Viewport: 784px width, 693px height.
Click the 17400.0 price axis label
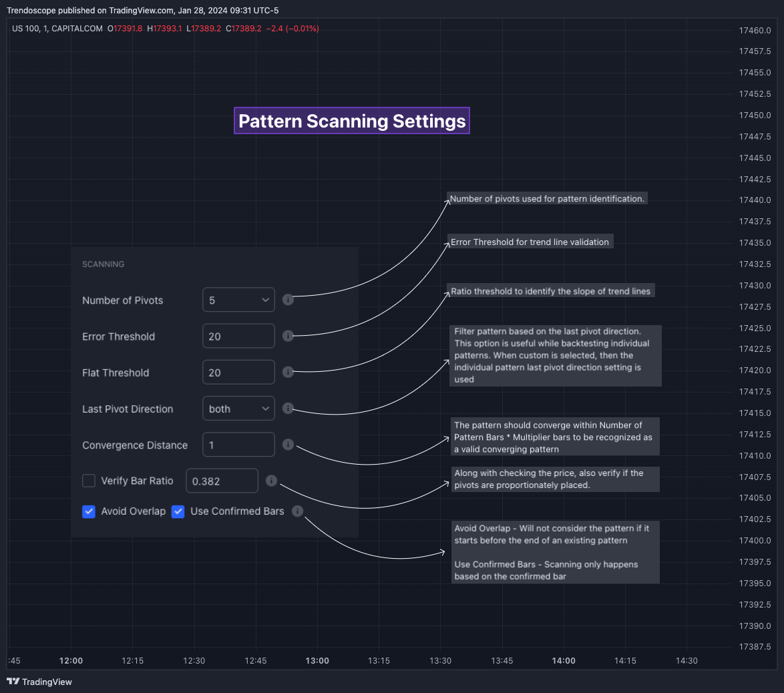(x=755, y=541)
